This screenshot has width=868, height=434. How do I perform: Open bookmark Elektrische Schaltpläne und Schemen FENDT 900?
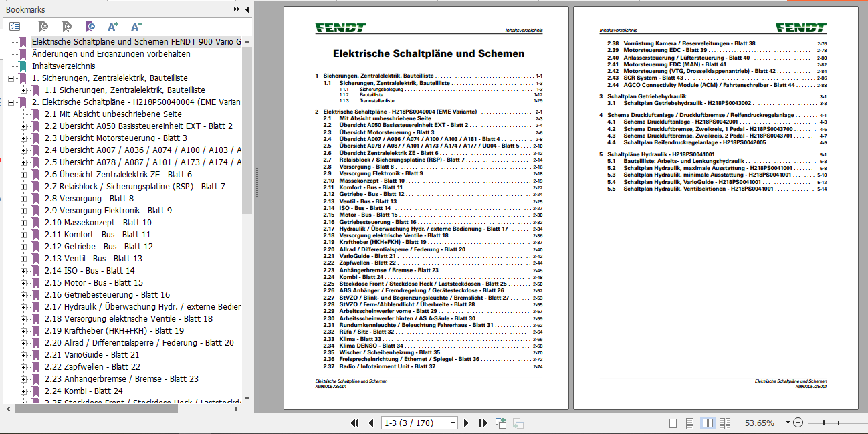(x=136, y=42)
